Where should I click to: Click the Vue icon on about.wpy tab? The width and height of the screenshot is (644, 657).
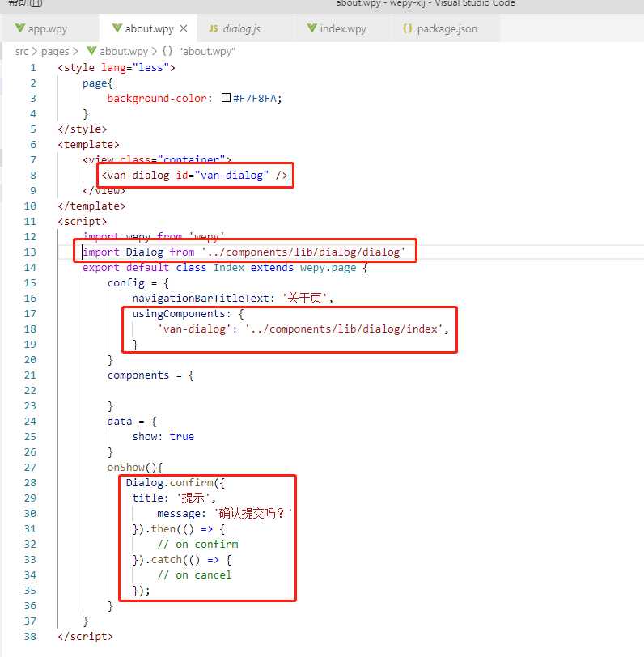pyautogui.click(x=117, y=28)
